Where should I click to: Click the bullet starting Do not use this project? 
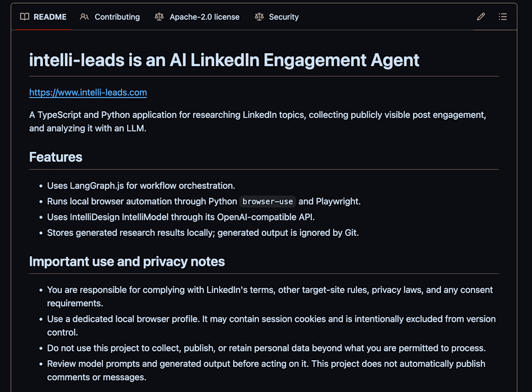click(x=266, y=348)
